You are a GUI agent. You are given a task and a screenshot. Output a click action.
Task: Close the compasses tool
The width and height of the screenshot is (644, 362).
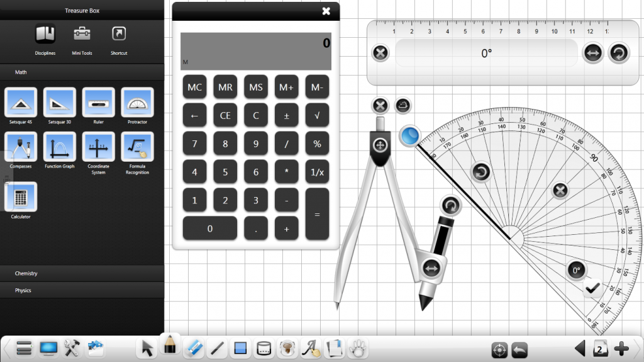click(x=380, y=106)
